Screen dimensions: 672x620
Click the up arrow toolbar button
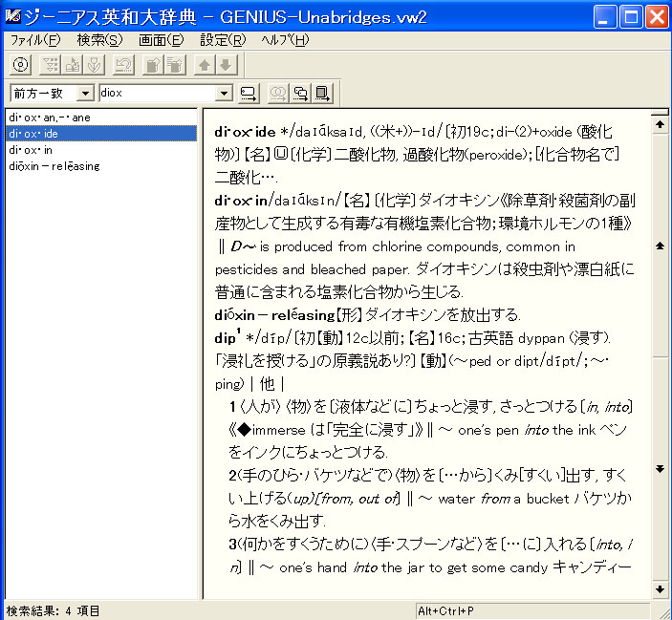pos(204,65)
